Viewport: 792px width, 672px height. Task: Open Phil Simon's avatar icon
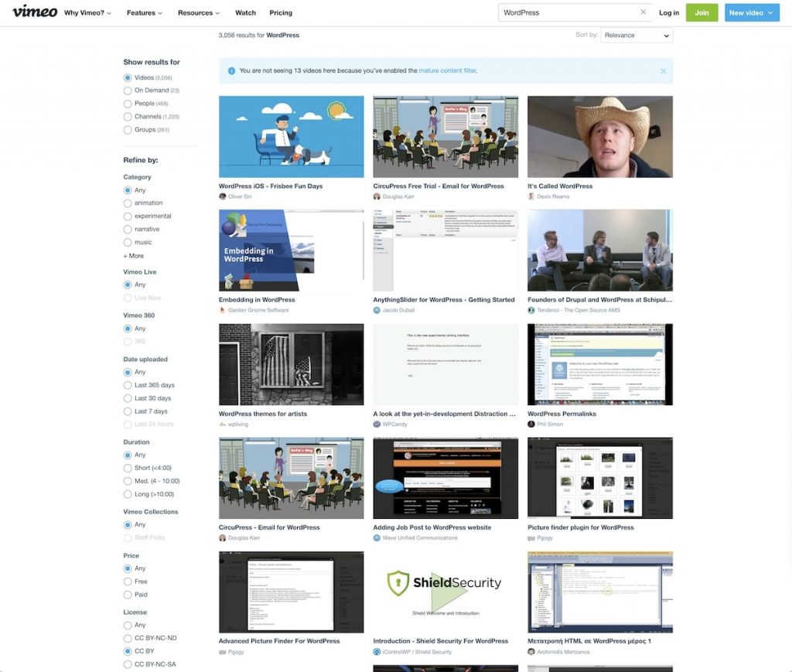(531, 424)
